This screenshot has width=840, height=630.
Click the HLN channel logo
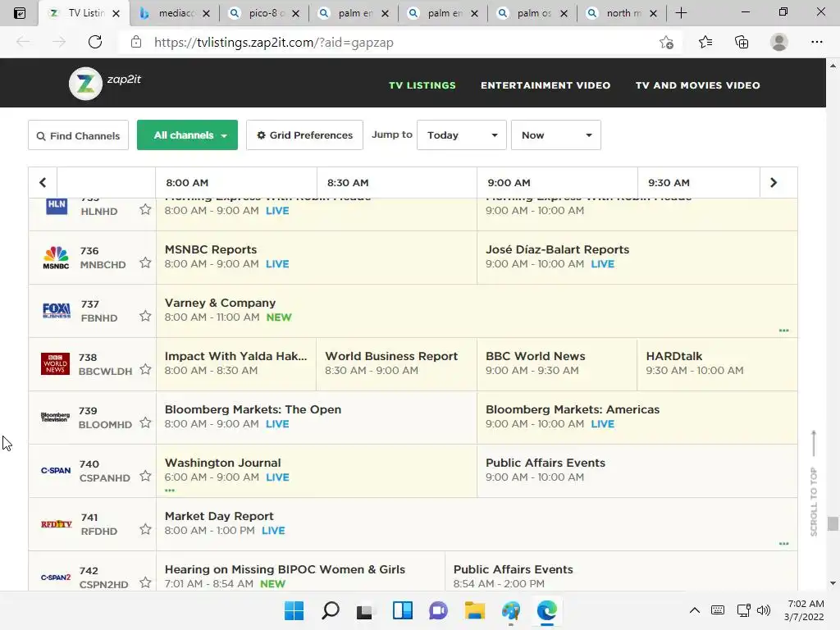(x=57, y=206)
